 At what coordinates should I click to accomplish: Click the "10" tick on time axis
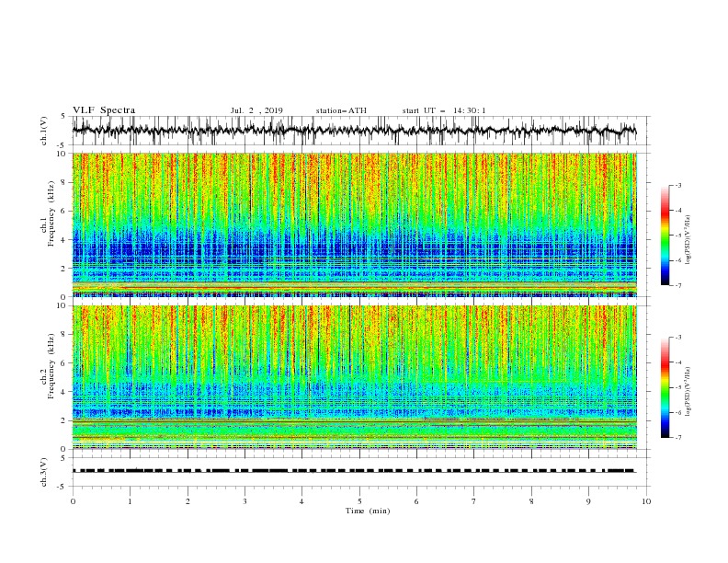pyautogui.click(x=646, y=501)
